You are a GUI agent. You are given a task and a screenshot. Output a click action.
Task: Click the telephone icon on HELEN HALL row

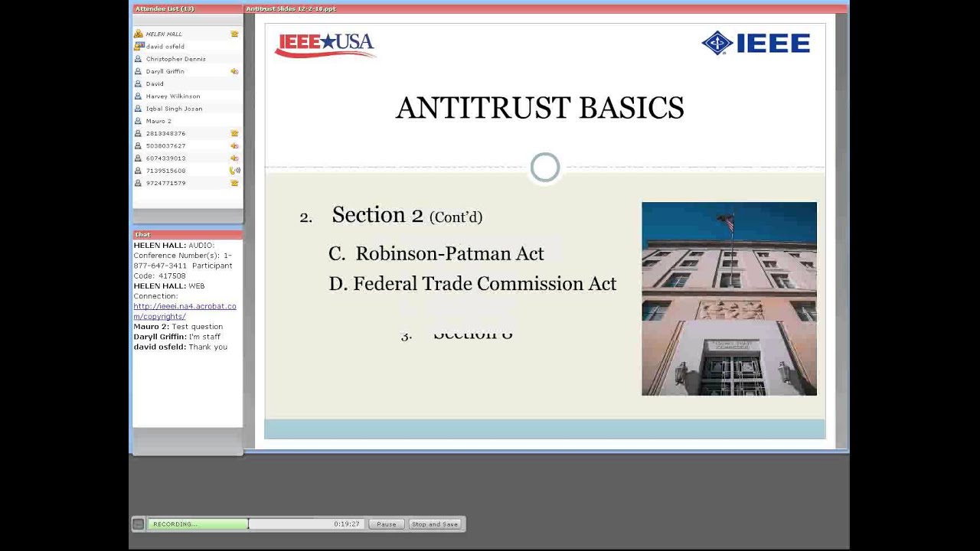[234, 34]
